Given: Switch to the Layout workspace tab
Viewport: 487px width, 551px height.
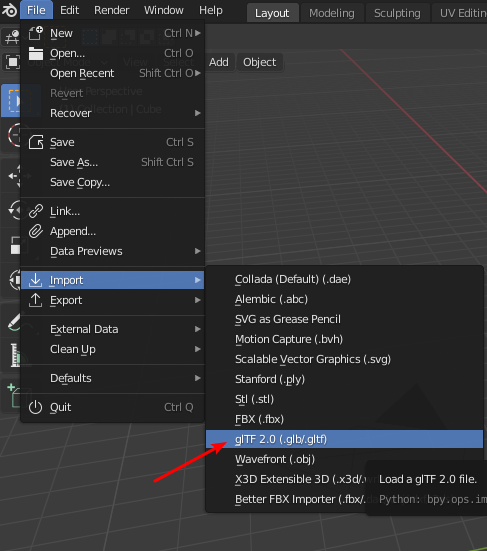Looking at the screenshot, I should (272, 13).
